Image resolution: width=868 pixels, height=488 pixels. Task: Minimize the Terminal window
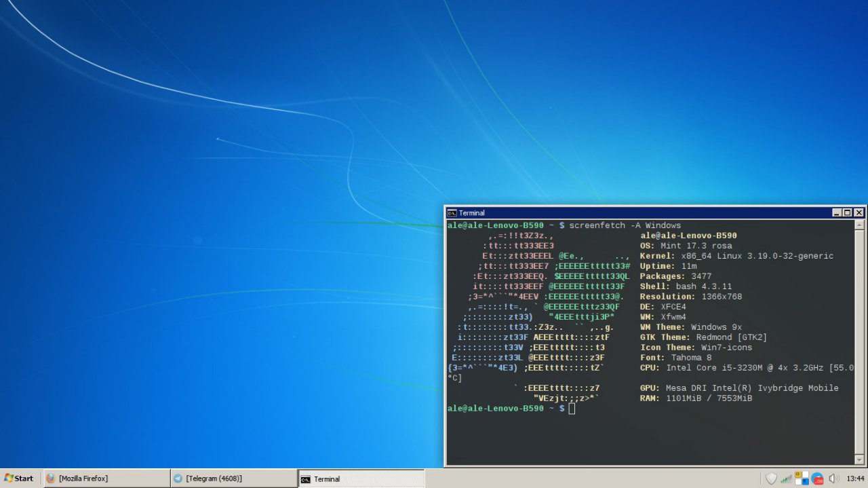coord(837,213)
